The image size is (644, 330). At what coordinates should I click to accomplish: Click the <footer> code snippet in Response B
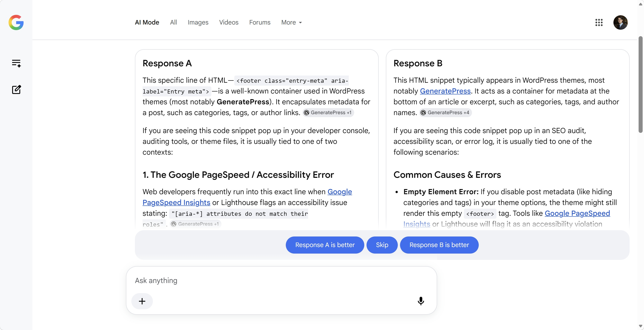(480, 214)
